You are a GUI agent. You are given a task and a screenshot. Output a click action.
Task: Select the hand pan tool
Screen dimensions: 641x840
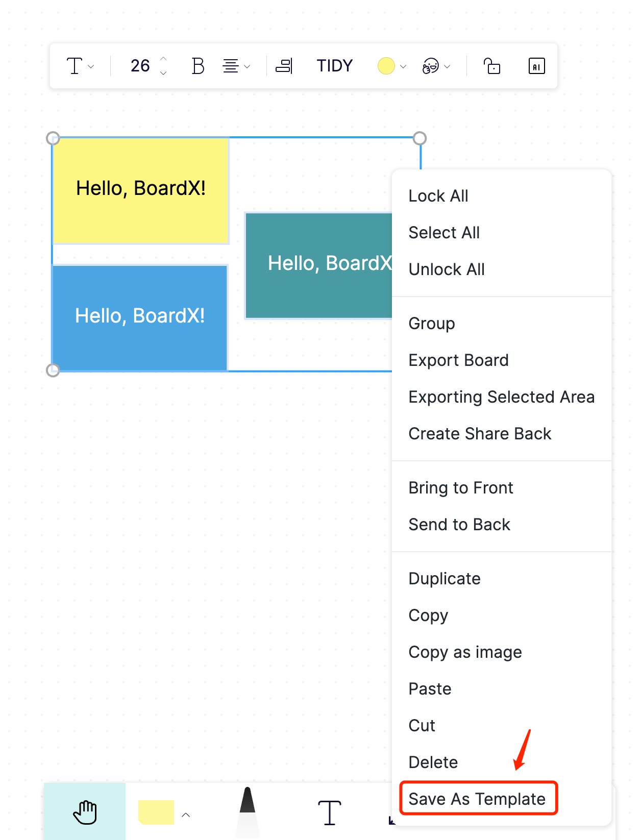click(85, 811)
